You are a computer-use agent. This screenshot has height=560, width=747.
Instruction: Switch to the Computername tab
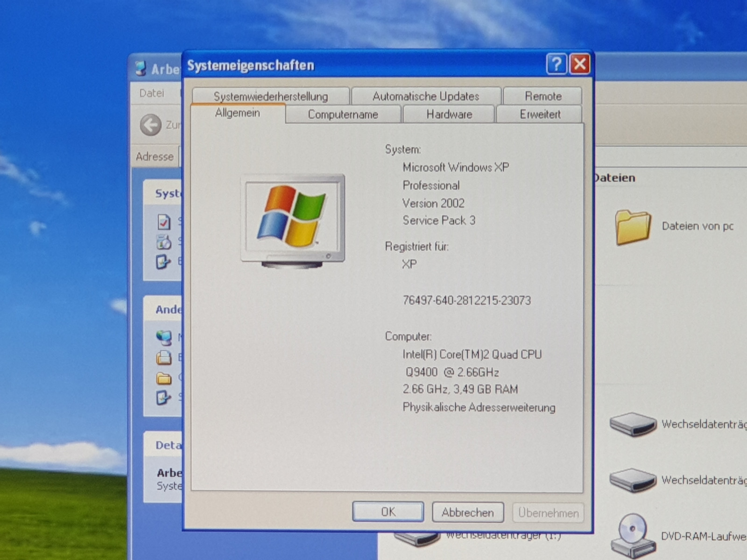pyautogui.click(x=343, y=115)
